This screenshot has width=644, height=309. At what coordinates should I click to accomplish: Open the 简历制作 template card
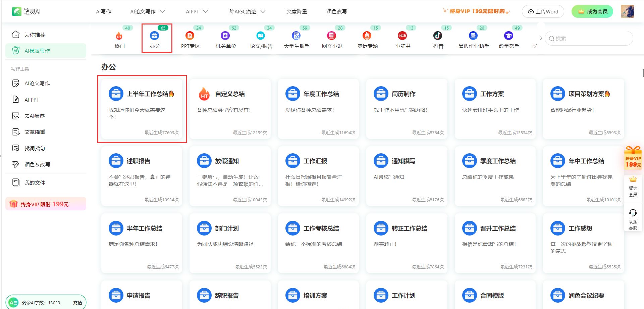407,109
